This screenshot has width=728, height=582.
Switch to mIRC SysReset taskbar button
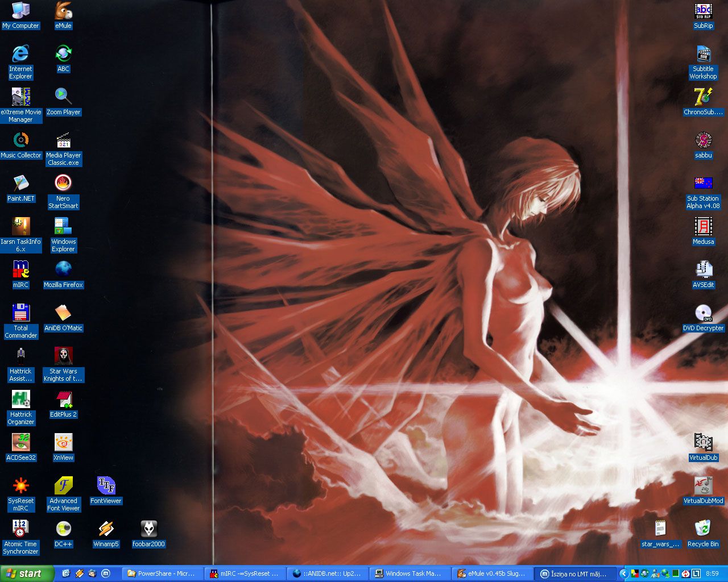tap(245, 573)
